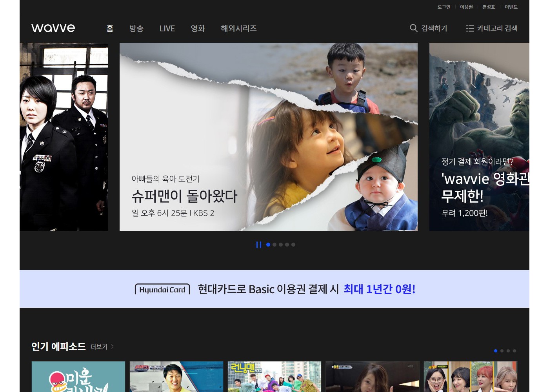Switch to the 영화 menu
Viewport: 549px width, 392px height.
(198, 28)
